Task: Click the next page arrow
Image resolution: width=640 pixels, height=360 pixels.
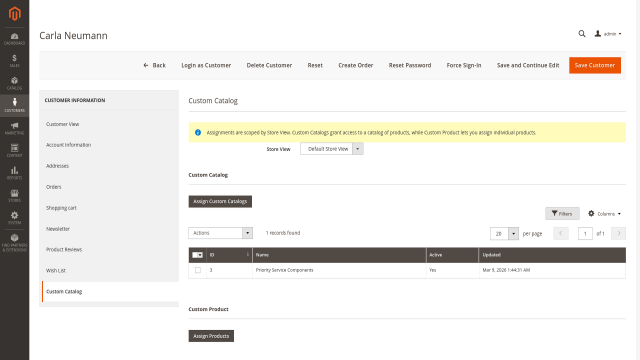Action: coord(618,233)
